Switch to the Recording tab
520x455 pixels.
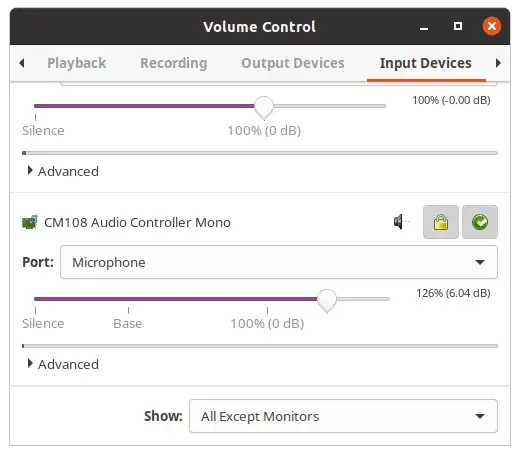click(174, 63)
